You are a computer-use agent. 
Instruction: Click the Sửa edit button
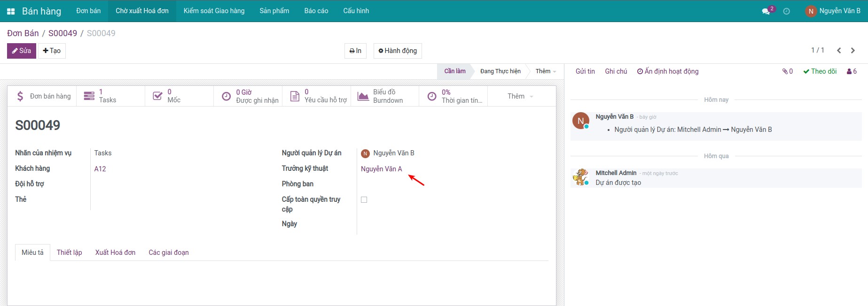point(22,51)
